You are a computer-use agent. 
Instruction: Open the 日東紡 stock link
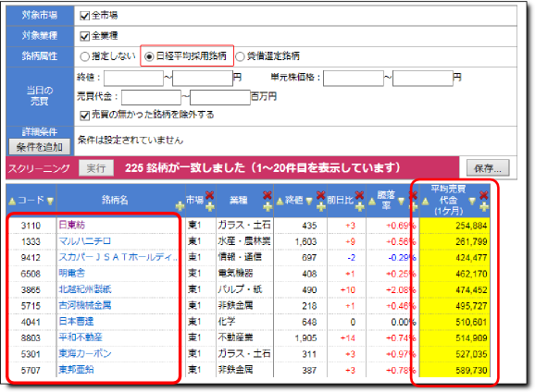pos(71,225)
